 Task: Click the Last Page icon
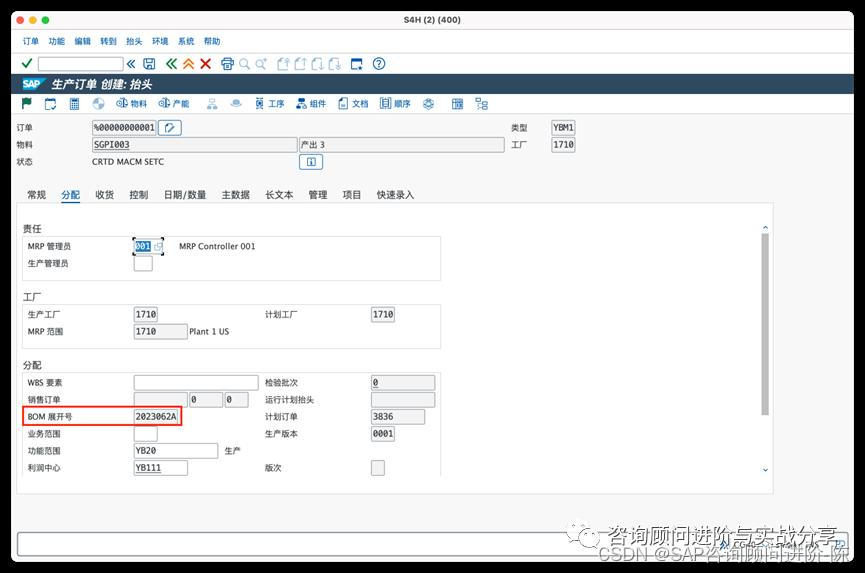(x=335, y=64)
